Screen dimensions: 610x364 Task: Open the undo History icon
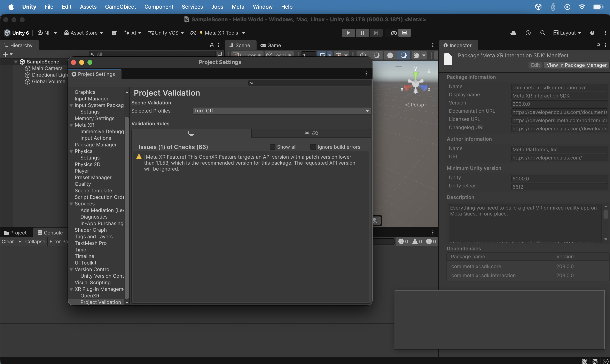click(528, 33)
